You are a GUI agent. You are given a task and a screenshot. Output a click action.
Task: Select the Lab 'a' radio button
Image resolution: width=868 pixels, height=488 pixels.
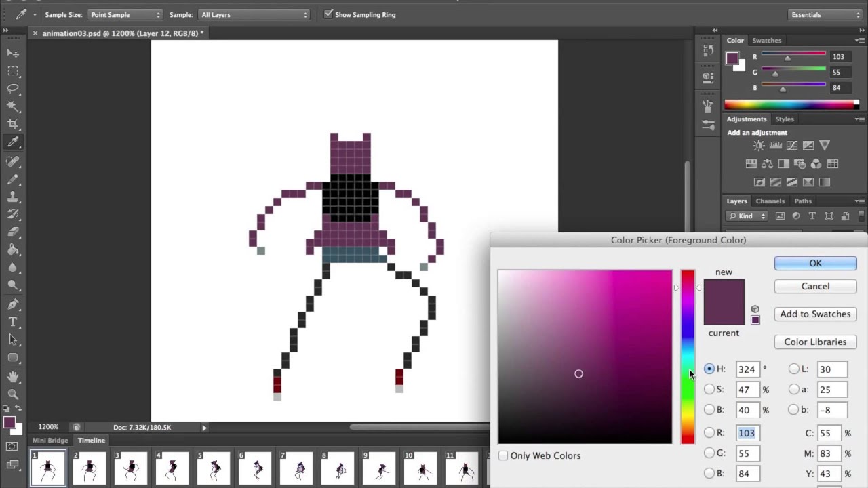click(x=794, y=389)
